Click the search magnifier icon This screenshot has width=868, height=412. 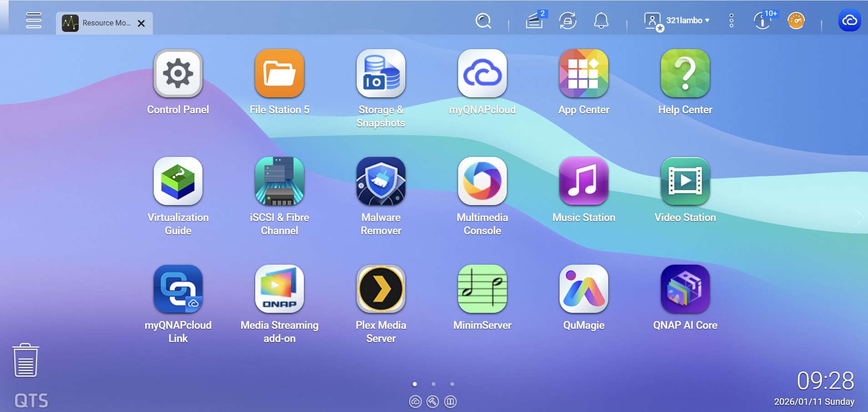[483, 21]
